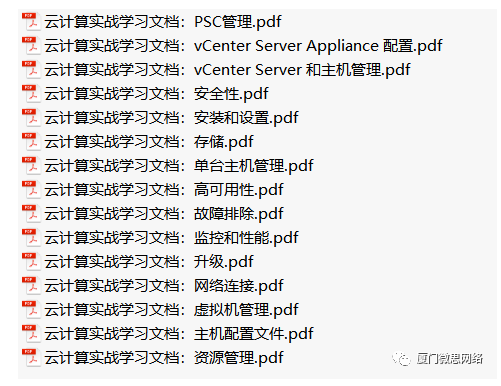Click the 厦门微思网络 watermark text
Viewport: 501px width, 386px height.
point(450,359)
